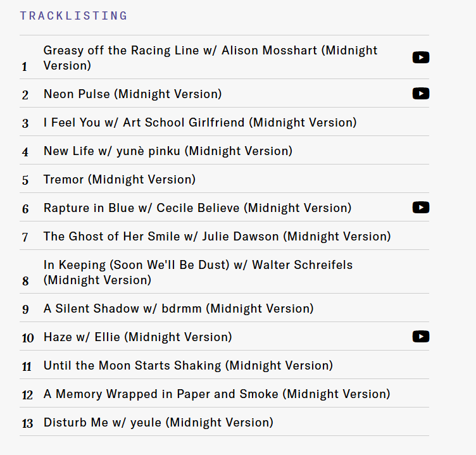
Task: Click Rapture in Blue w/ Cecile Believe title
Action: click(197, 208)
